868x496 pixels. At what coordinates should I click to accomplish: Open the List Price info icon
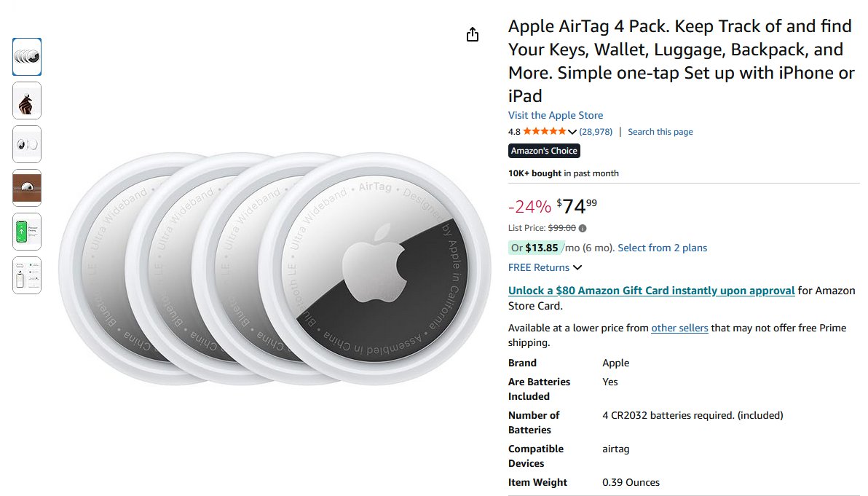pyautogui.click(x=583, y=228)
